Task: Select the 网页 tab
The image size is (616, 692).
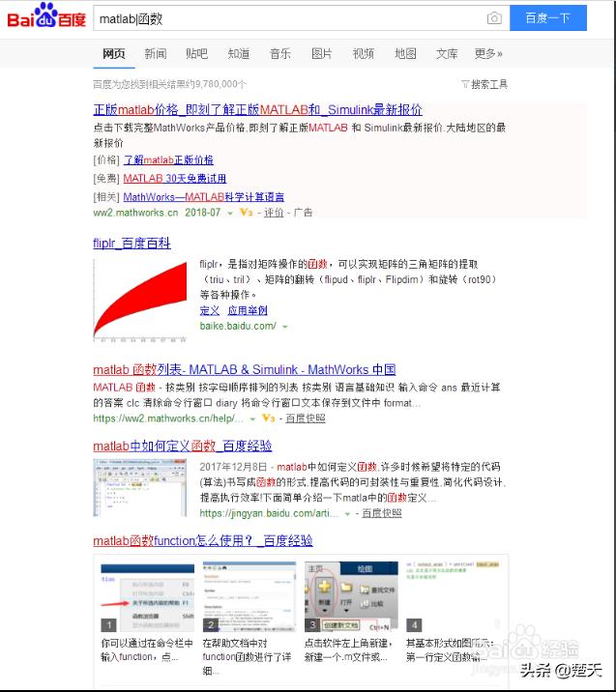Action: 113,54
